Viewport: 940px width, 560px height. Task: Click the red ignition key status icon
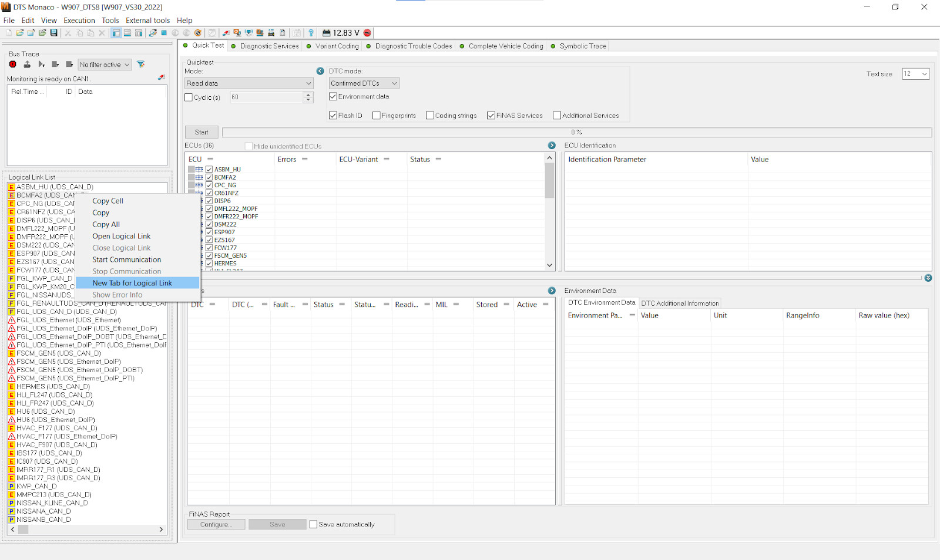point(367,33)
